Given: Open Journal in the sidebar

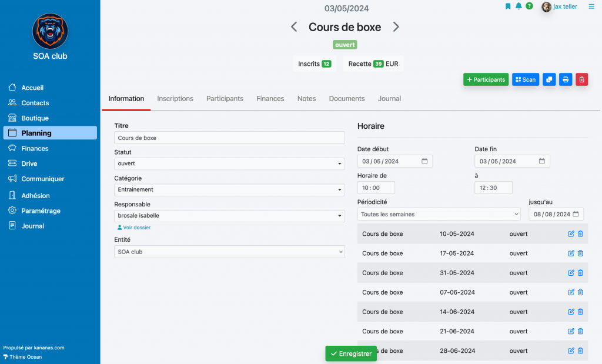Looking at the screenshot, I should [50, 226].
